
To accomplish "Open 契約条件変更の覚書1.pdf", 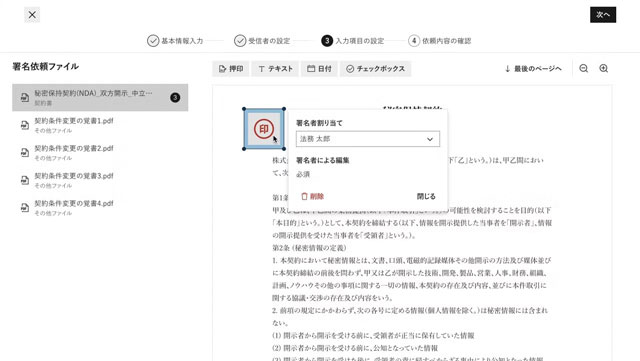I will (x=100, y=125).
